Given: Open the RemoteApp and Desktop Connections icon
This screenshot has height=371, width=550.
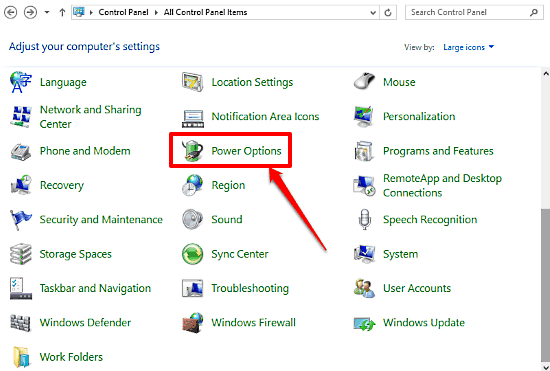Looking at the screenshot, I should tap(364, 186).
